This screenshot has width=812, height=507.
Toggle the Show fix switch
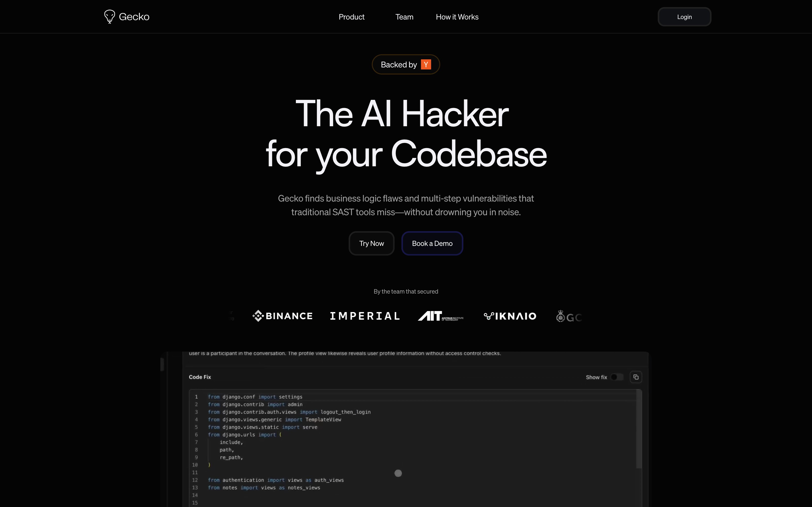[x=617, y=377]
